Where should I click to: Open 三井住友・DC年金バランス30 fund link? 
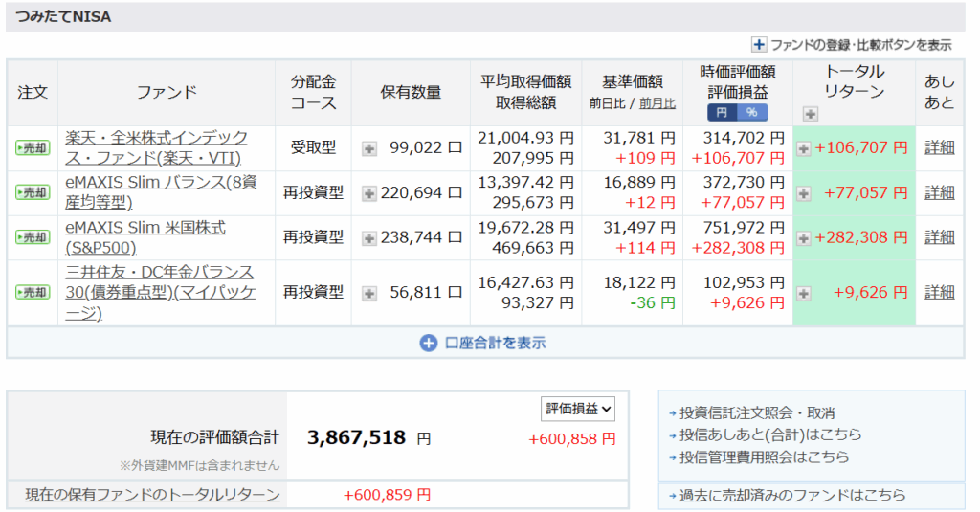click(x=160, y=292)
